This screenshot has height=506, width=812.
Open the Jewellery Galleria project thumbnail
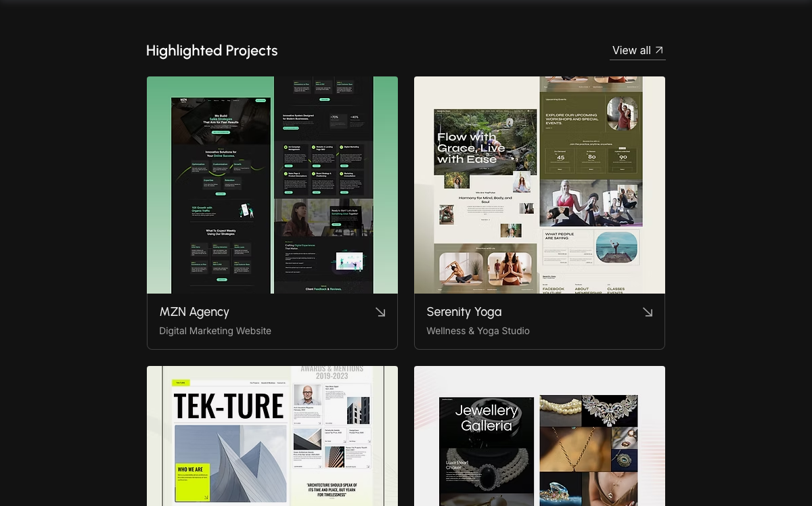[x=539, y=436]
